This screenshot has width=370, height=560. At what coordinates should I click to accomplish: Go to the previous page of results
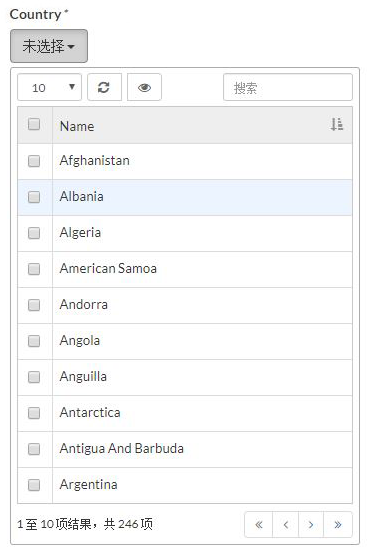[x=285, y=524]
